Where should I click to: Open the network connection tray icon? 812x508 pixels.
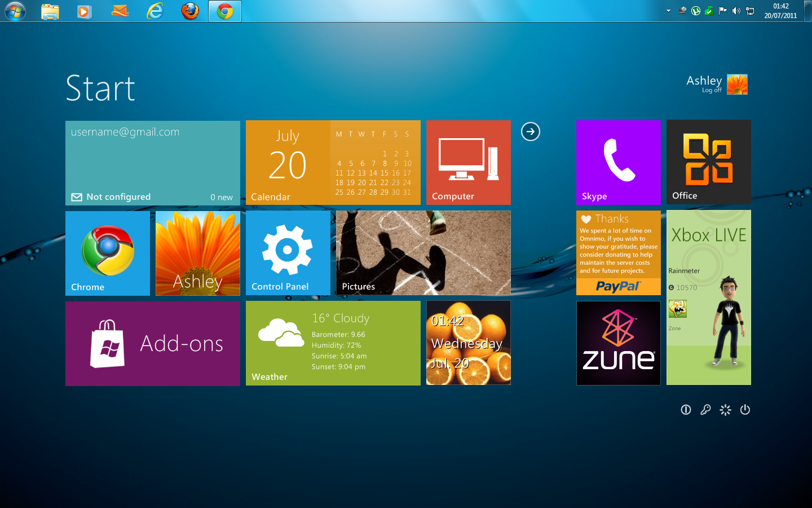pos(750,11)
